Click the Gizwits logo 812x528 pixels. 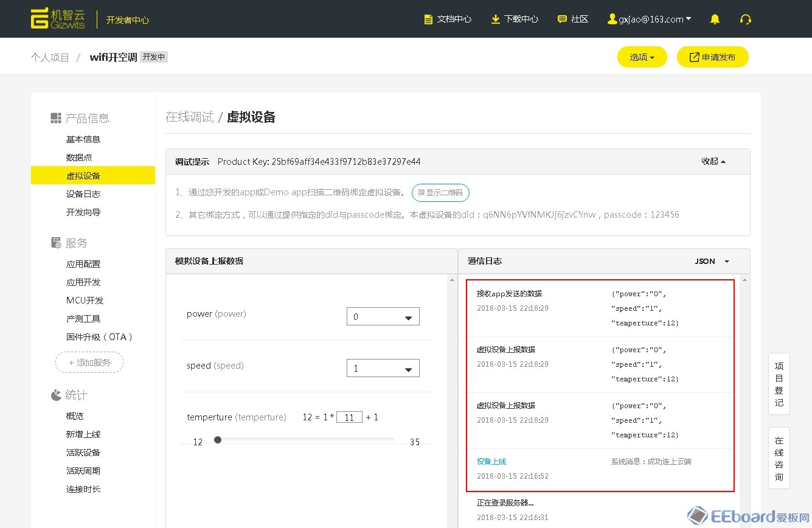coord(58,19)
